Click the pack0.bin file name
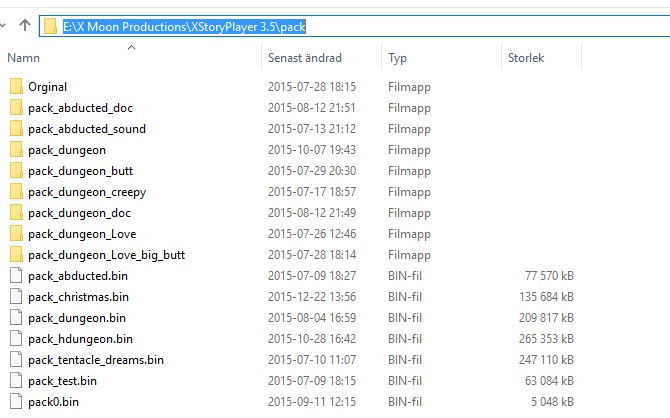 pos(53,402)
